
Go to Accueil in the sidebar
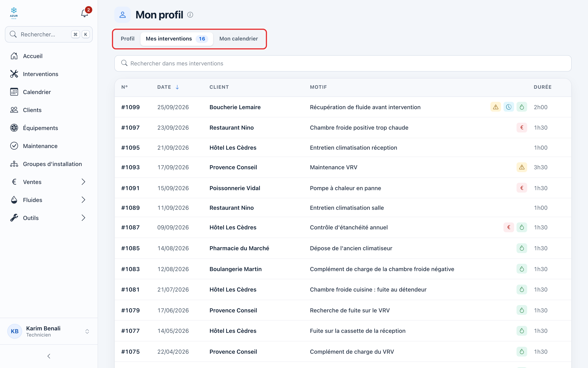tap(49, 56)
